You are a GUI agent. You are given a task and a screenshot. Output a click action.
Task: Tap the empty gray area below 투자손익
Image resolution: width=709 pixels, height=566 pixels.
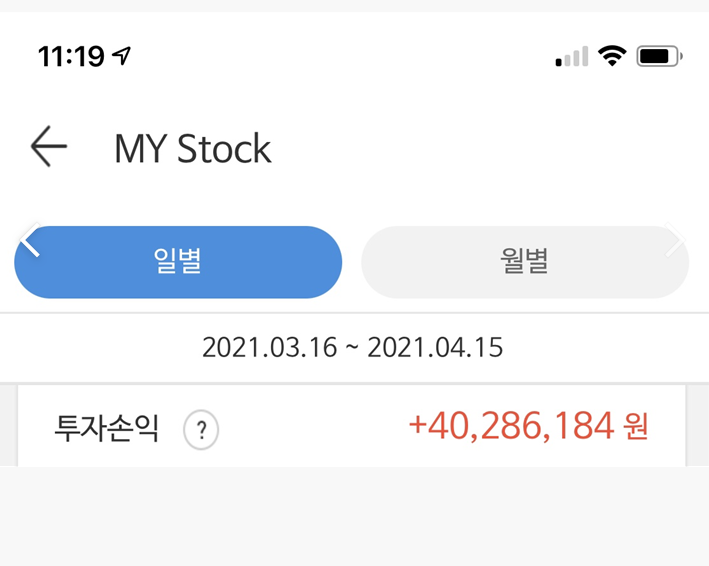tap(354, 515)
